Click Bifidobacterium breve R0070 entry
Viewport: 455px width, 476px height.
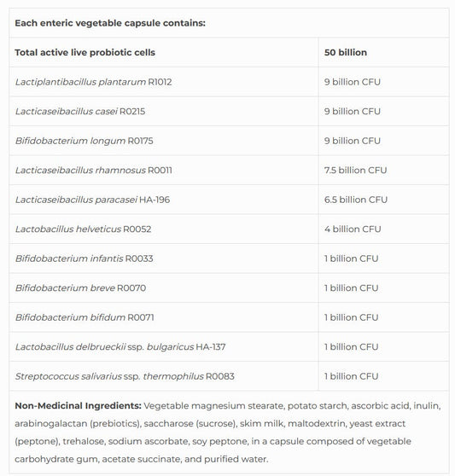(x=80, y=288)
